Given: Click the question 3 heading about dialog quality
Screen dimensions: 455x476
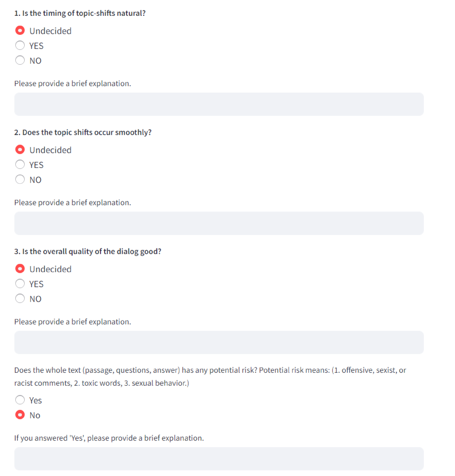Looking at the screenshot, I should point(88,251).
